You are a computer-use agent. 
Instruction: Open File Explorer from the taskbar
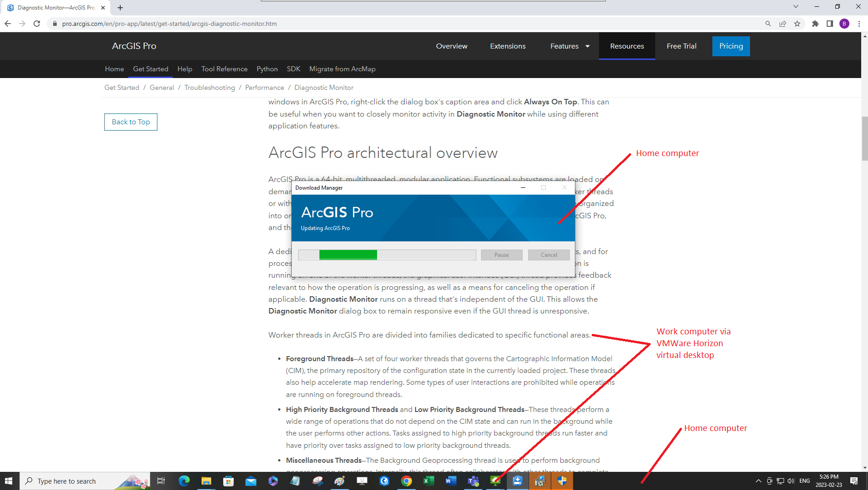[206, 481]
